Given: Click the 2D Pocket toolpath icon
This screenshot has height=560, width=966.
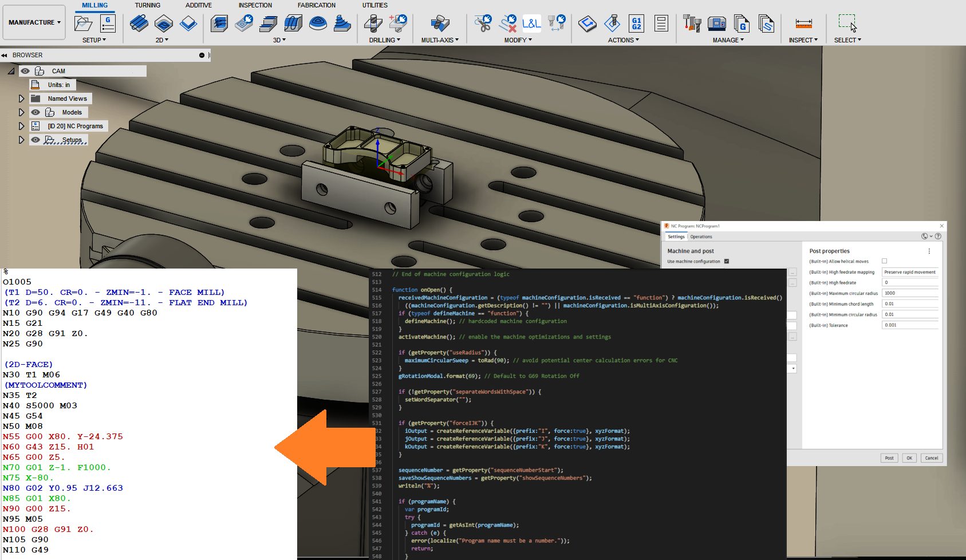Looking at the screenshot, I should click(x=164, y=23).
